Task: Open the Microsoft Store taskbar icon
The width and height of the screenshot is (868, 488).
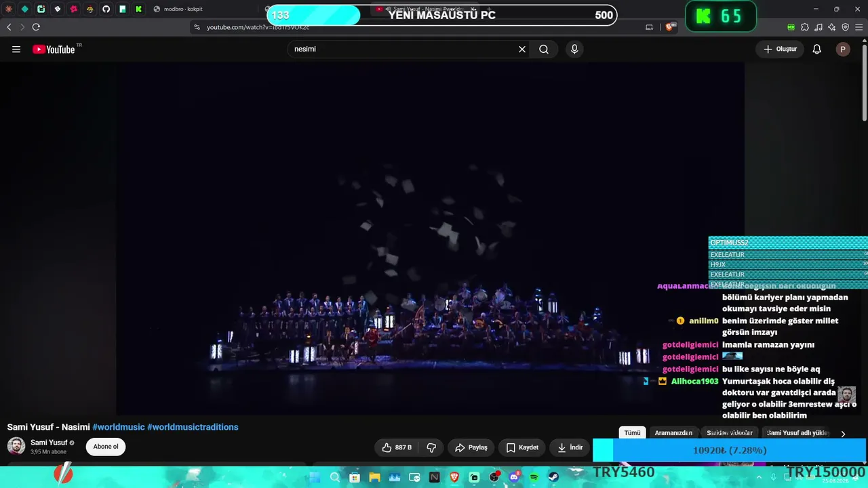Action: click(355, 477)
